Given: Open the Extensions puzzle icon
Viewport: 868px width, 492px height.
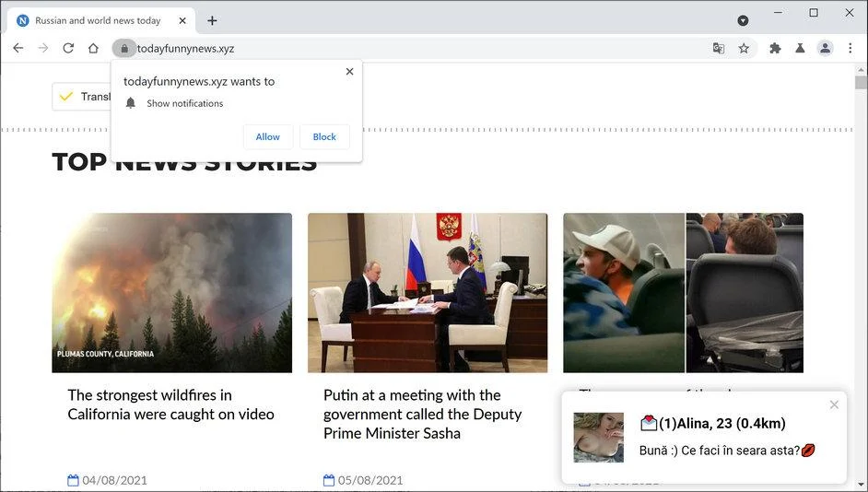Looking at the screenshot, I should (775, 48).
